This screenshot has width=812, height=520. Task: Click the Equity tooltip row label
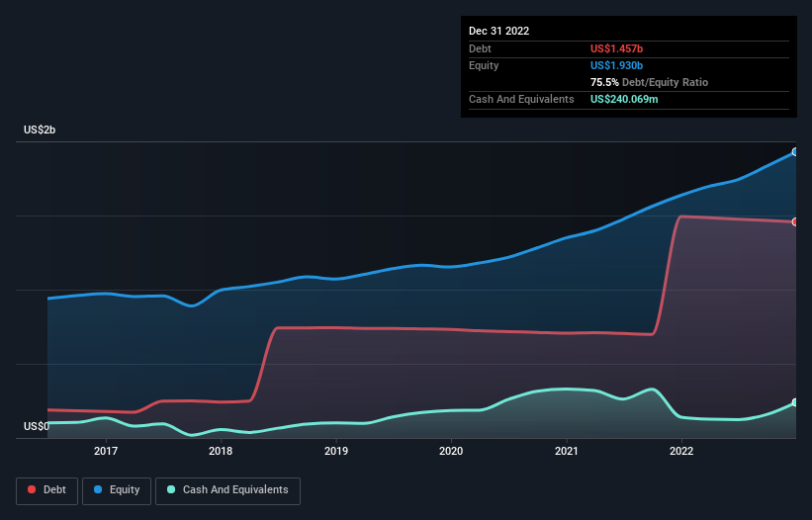pyautogui.click(x=484, y=65)
